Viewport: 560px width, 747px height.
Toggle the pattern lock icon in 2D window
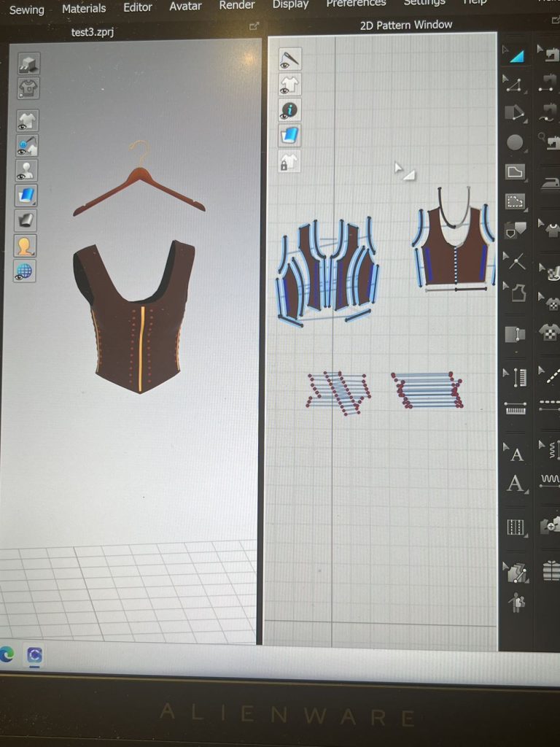pyautogui.click(x=289, y=162)
